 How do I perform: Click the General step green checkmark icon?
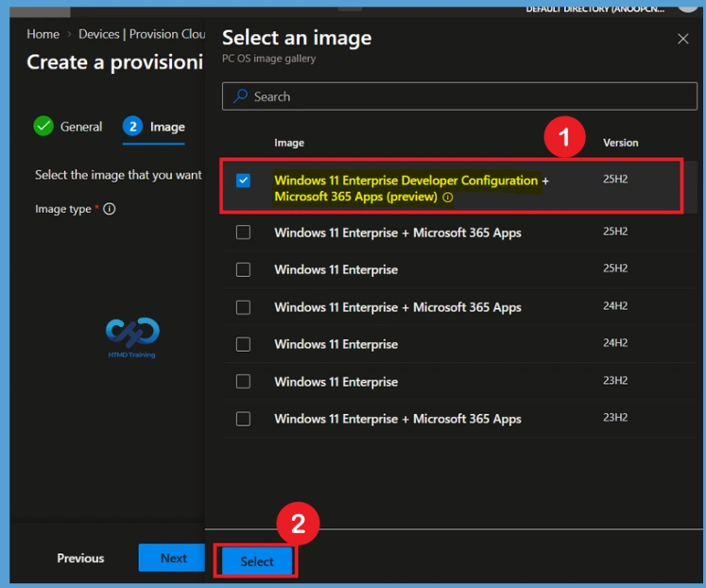click(43, 126)
